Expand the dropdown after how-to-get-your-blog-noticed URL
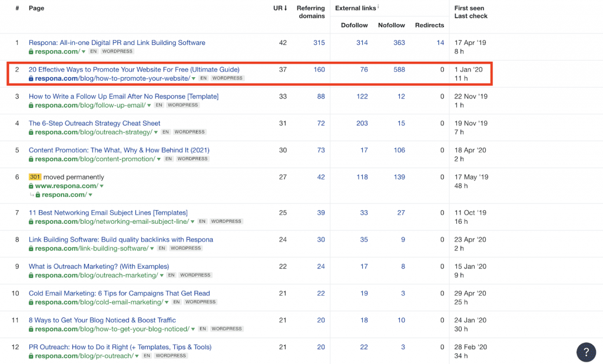This screenshot has width=603, height=364. click(193, 329)
